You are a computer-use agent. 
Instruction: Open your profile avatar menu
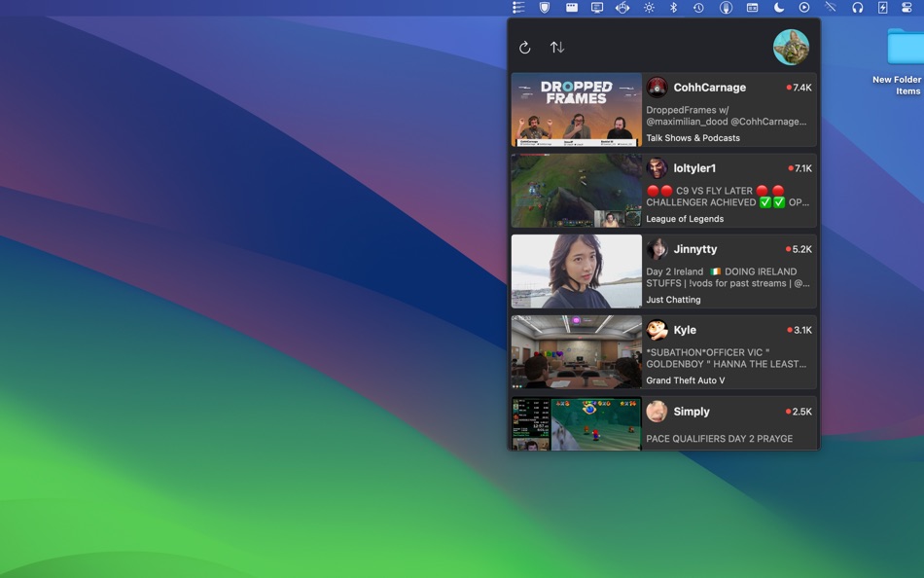click(x=791, y=46)
